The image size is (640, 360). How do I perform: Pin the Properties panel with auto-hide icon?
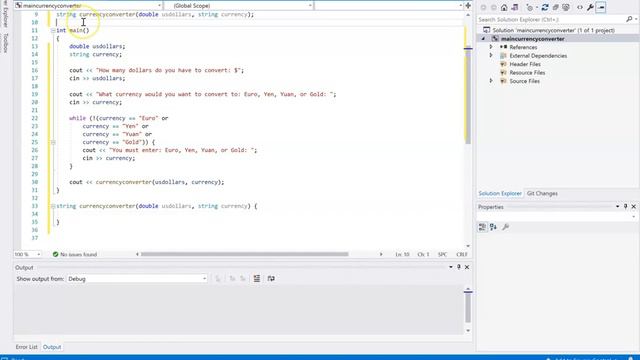click(625, 207)
